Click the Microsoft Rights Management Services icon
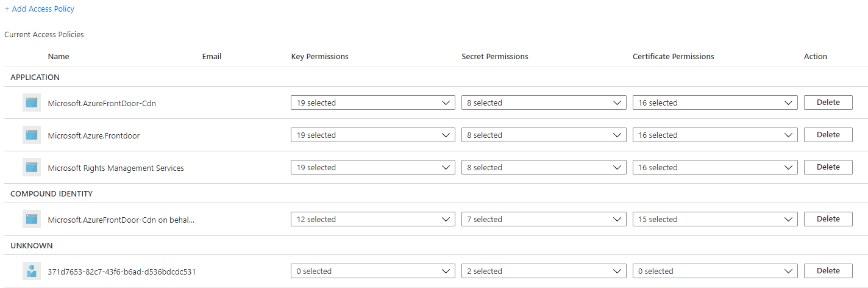Viewport: 868px width, 288px height. 32,167
